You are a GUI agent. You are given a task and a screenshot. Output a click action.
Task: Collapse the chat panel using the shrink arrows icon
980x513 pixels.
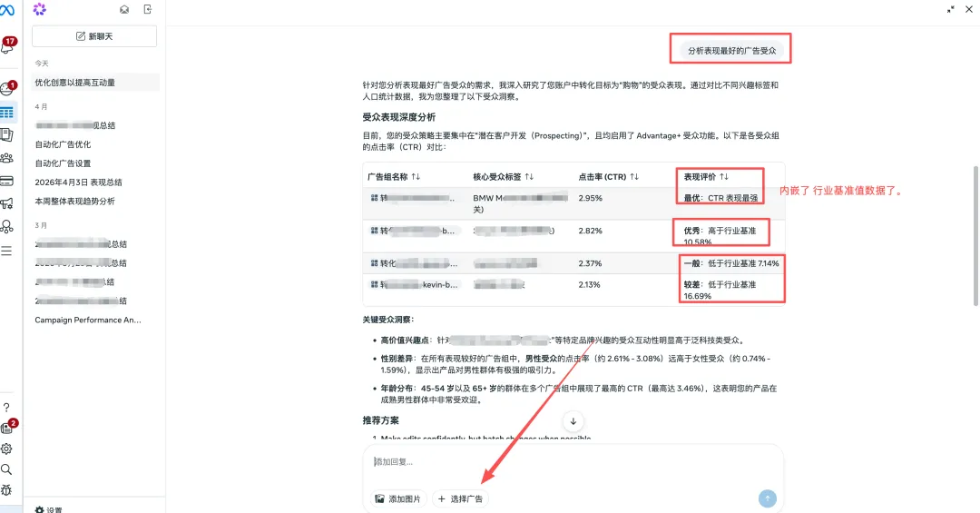(x=950, y=9)
